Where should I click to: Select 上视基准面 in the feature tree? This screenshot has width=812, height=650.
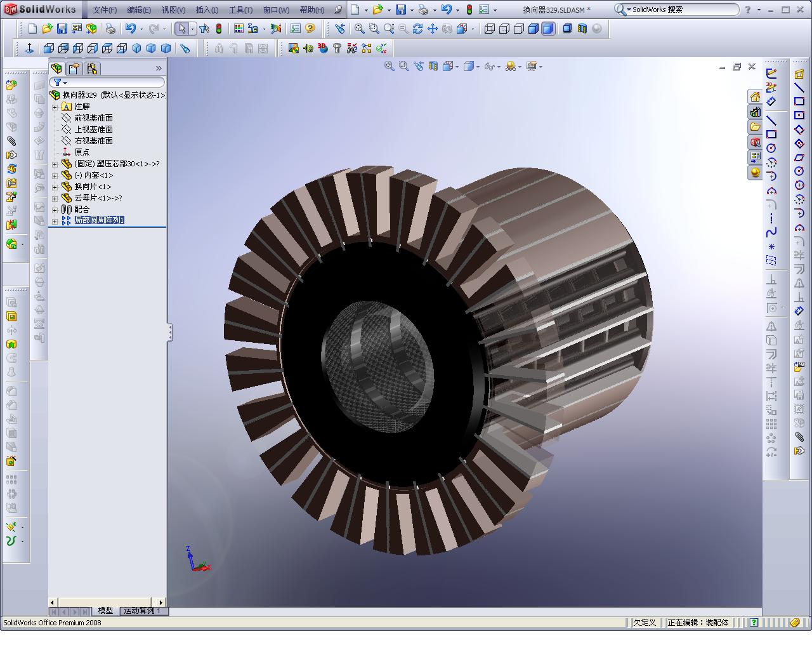coord(93,129)
